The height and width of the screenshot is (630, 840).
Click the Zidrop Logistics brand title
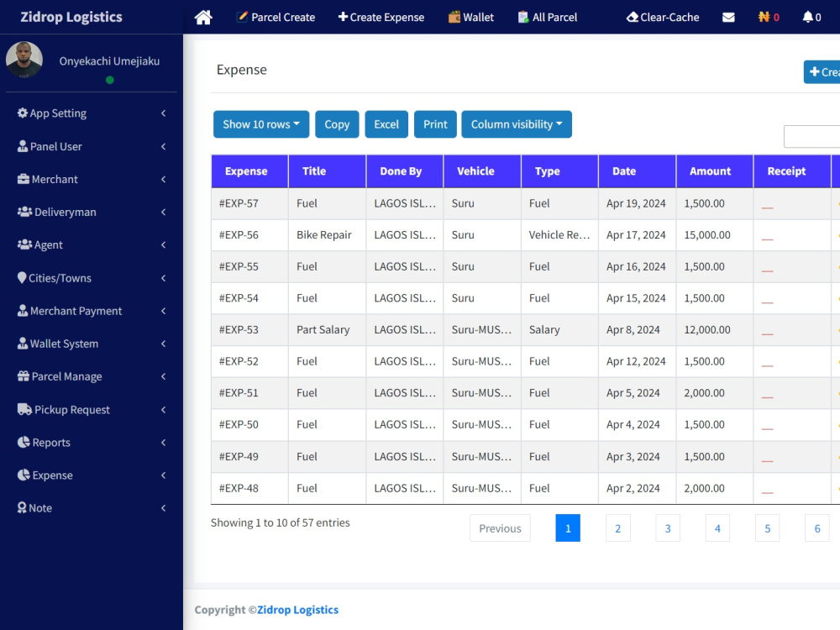coord(71,17)
